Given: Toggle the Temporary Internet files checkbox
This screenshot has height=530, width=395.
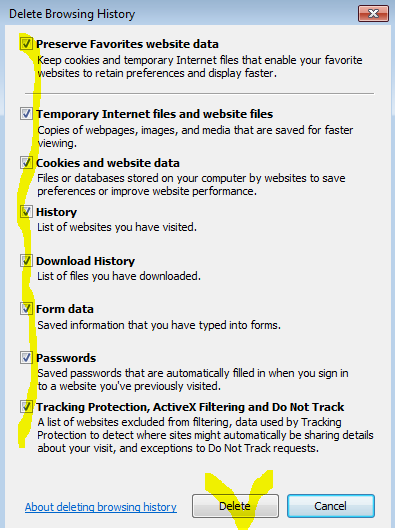Looking at the screenshot, I should click(26, 114).
